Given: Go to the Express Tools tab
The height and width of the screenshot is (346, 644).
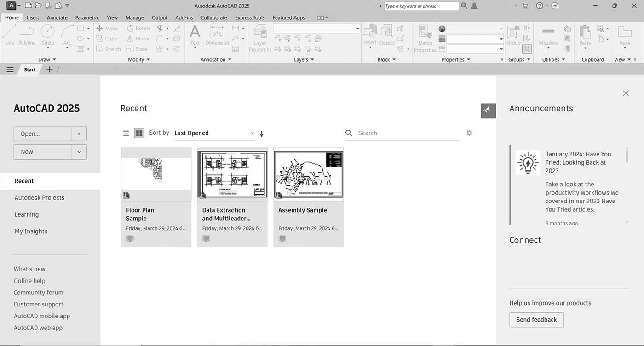Looking at the screenshot, I should point(250,17).
